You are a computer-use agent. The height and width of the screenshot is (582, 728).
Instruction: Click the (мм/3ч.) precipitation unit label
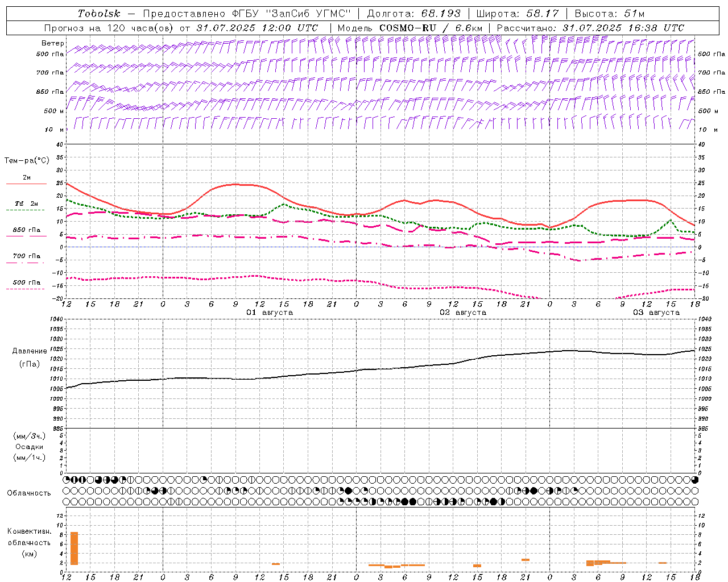29,436
